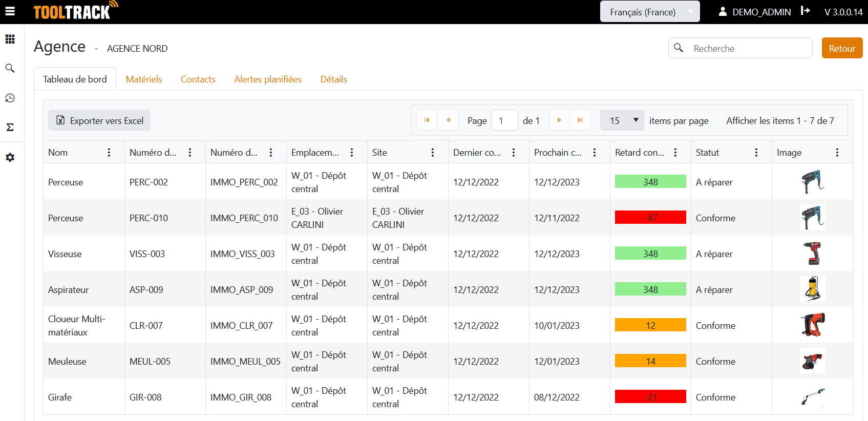Switch to the Détails tab
This screenshot has width=868, height=421.
(334, 79)
